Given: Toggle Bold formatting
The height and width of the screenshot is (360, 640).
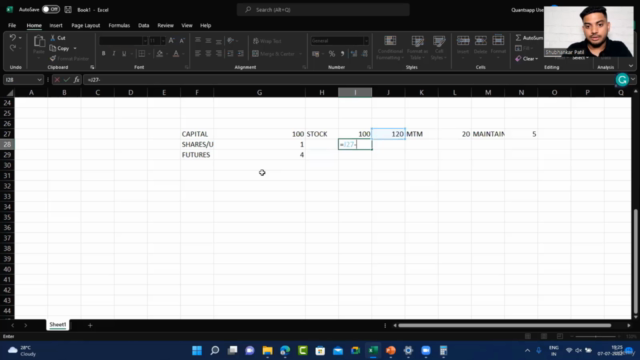Looking at the screenshot, I should click(x=103, y=53).
